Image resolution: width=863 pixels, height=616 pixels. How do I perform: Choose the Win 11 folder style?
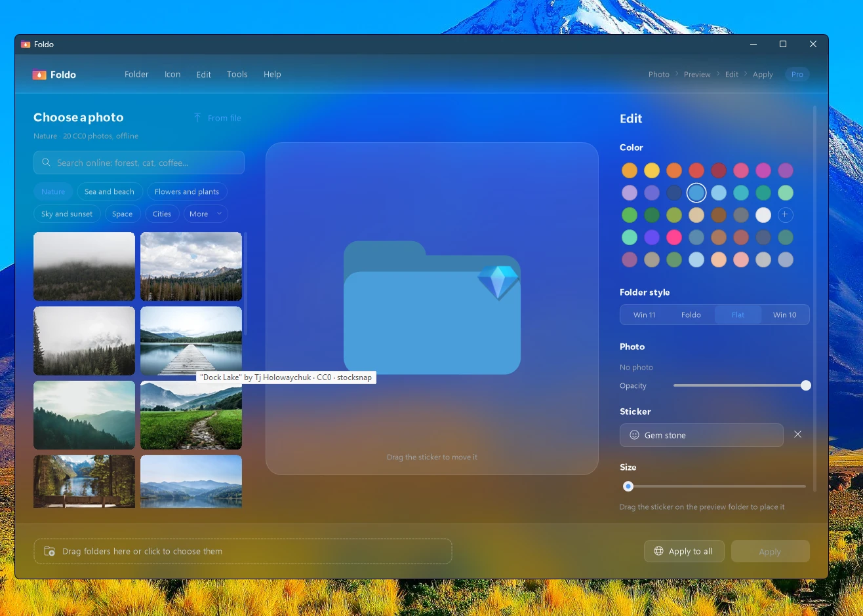(645, 315)
